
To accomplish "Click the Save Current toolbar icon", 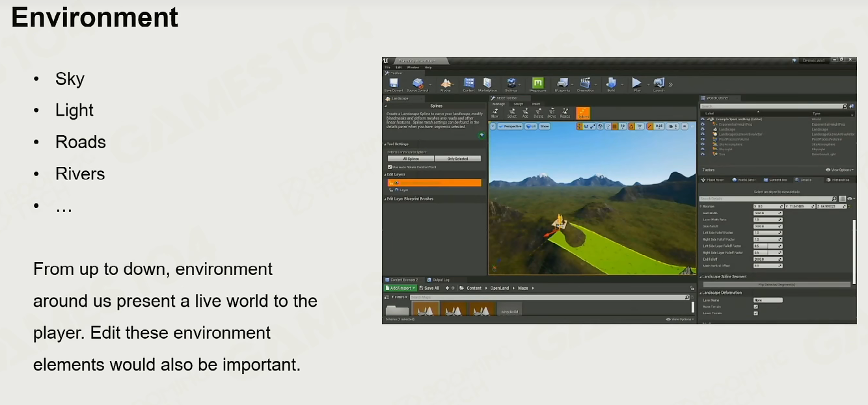I will 394,83.
